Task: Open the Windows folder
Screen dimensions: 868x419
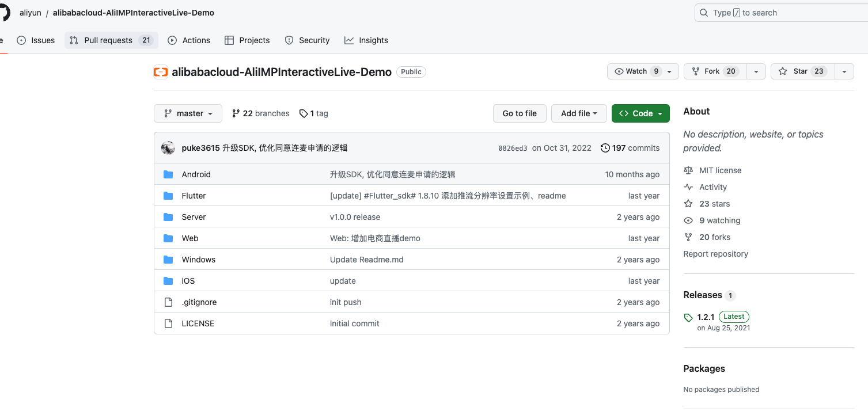Action: pyautogui.click(x=199, y=260)
